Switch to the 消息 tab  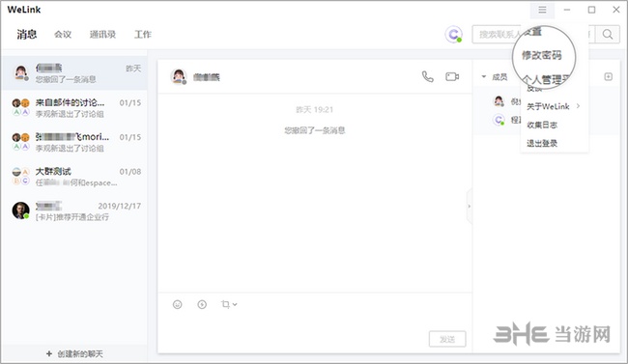point(27,35)
